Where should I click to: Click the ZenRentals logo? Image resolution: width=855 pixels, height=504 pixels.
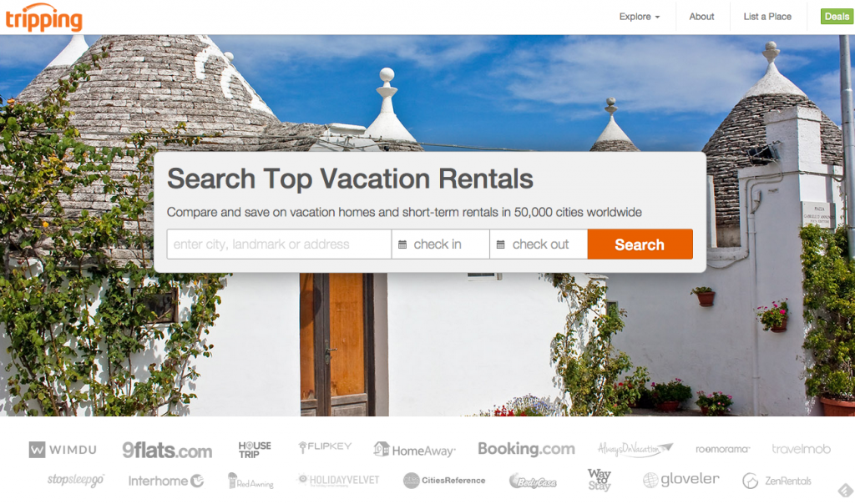pyautogui.click(x=777, y=481)
